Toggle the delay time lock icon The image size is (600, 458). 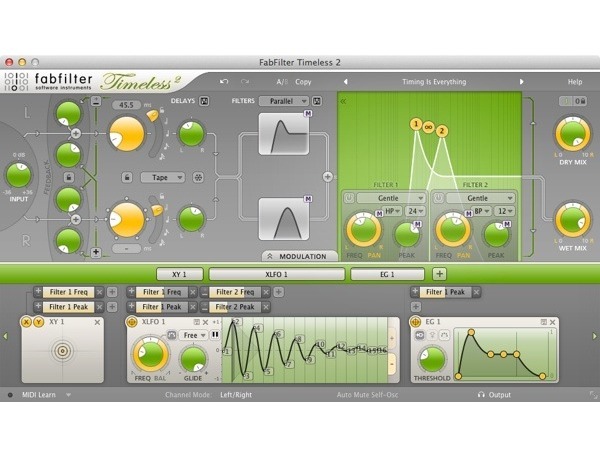pos(127,178)
